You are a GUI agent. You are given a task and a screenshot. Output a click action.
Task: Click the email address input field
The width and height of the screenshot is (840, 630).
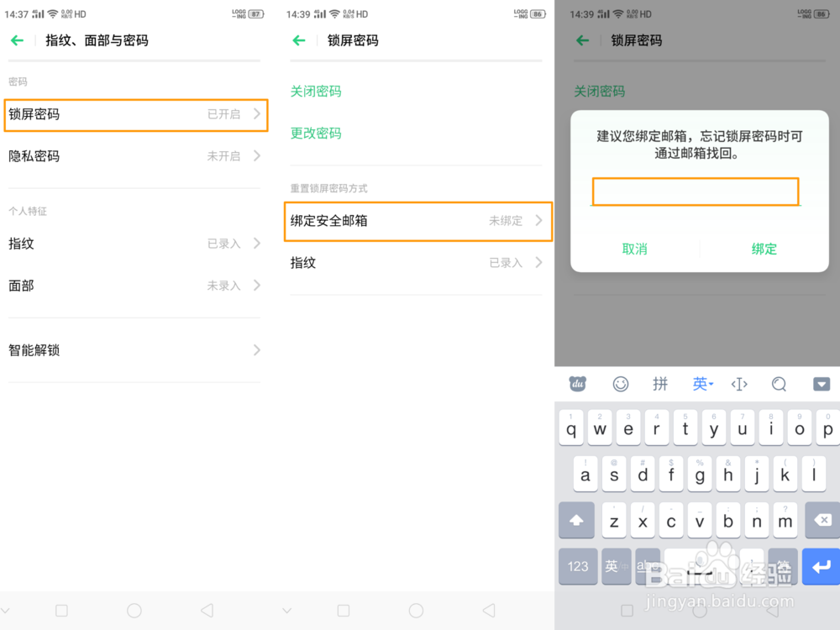[x=696, y=192]
